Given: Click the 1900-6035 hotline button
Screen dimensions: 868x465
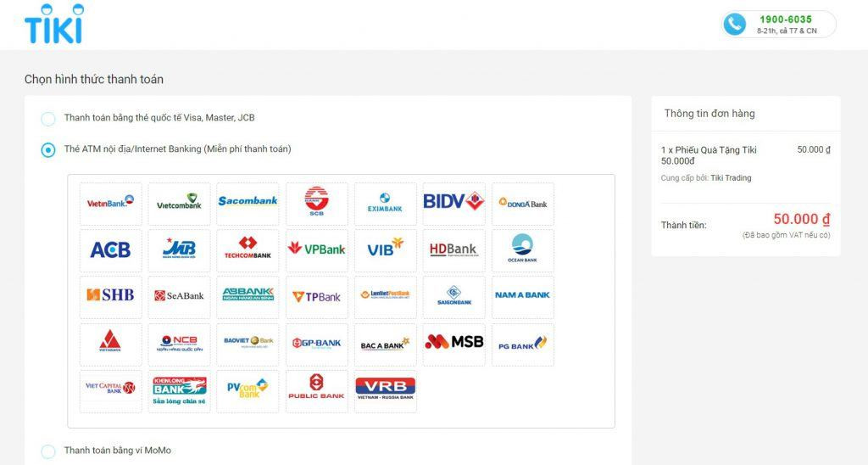Looking at the screenshot, I should click(778, 24).
